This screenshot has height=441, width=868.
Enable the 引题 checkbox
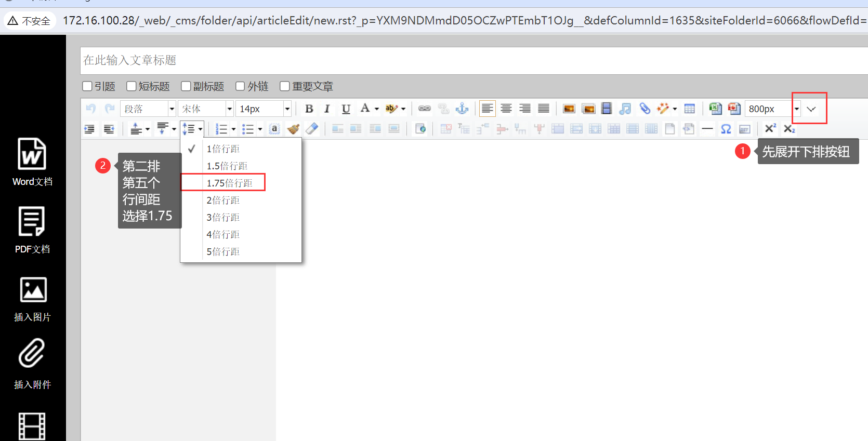(87, 86)
